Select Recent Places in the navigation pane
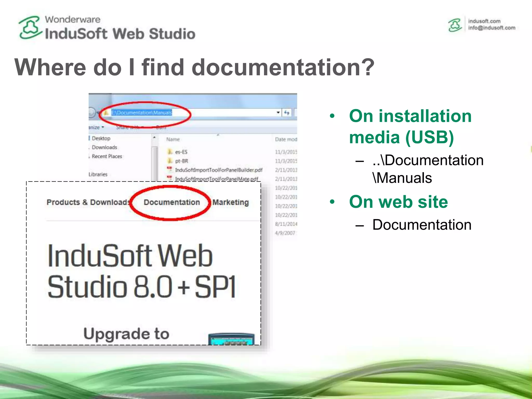 pos(107,156)
